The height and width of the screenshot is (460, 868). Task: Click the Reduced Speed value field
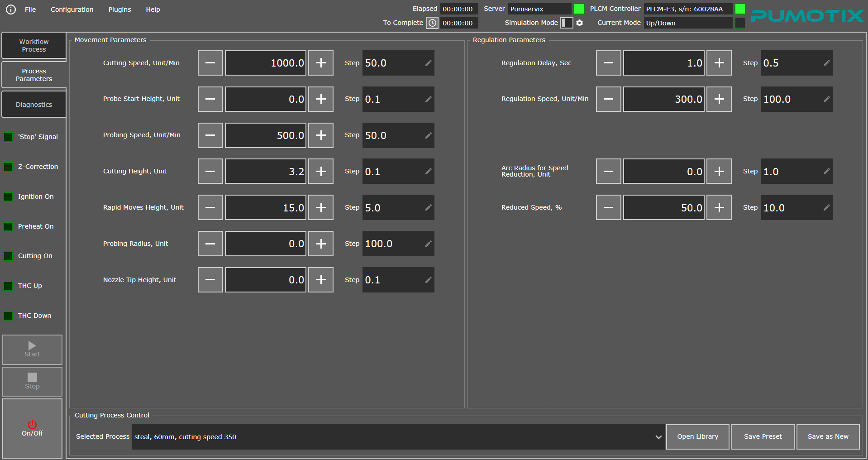tap(664, 207)
